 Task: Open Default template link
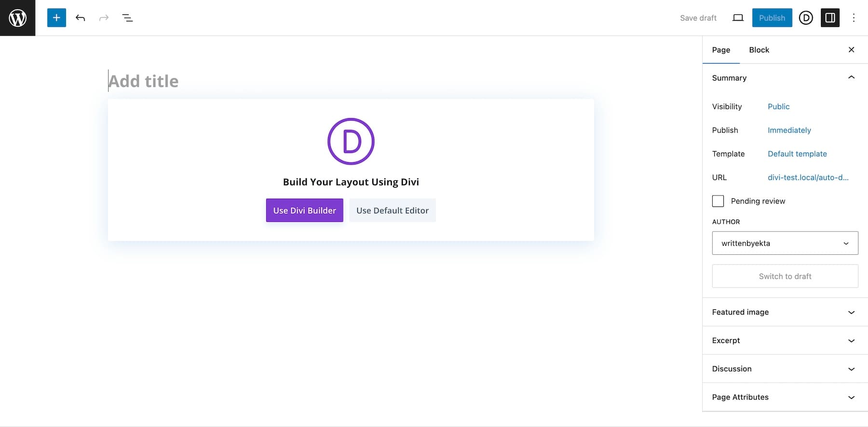pos(797,154)
